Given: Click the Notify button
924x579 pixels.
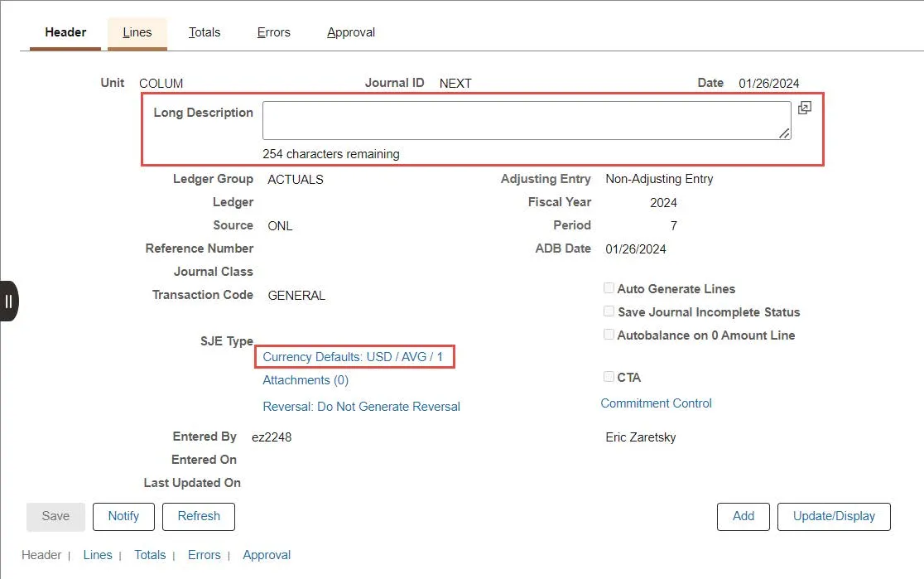Looking at the screenshot, I should tap(123, 517).
